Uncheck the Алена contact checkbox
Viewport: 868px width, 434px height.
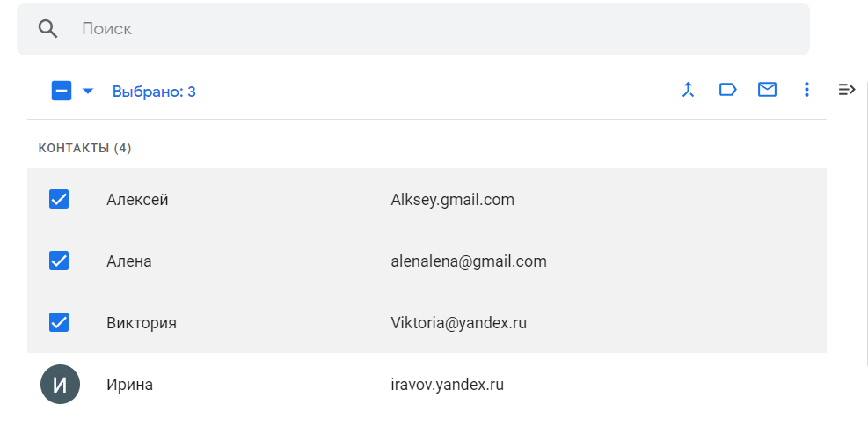59,261
